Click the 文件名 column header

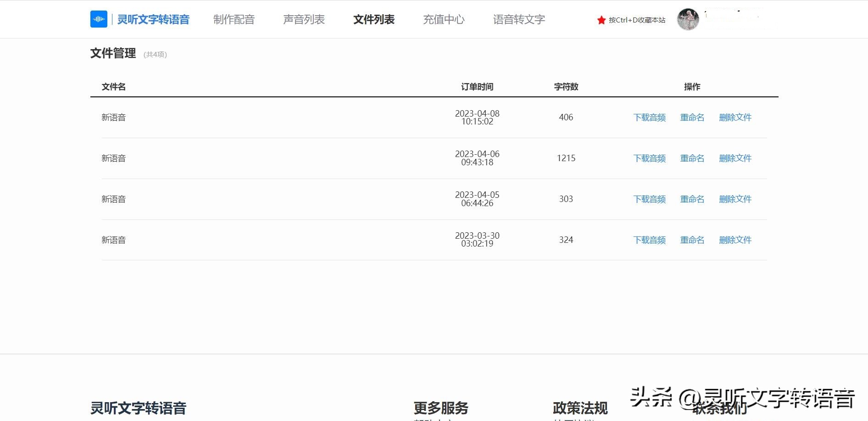coord(113,86)
